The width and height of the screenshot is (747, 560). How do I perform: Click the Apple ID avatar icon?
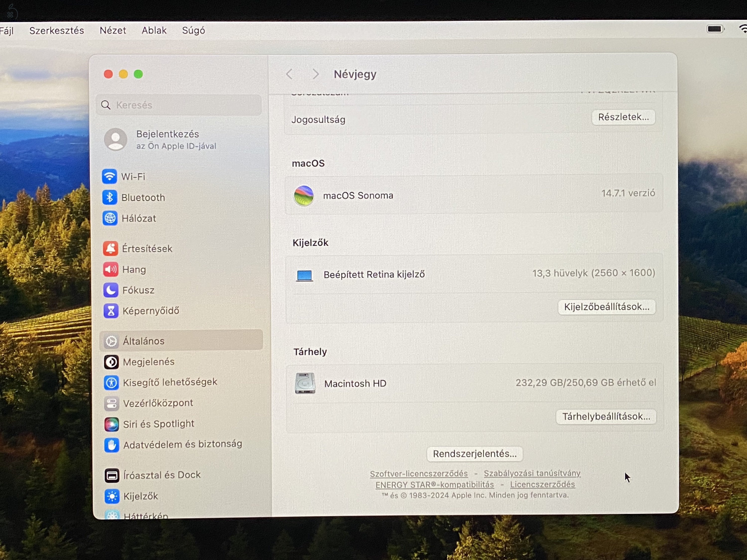[x=116, y=139]
